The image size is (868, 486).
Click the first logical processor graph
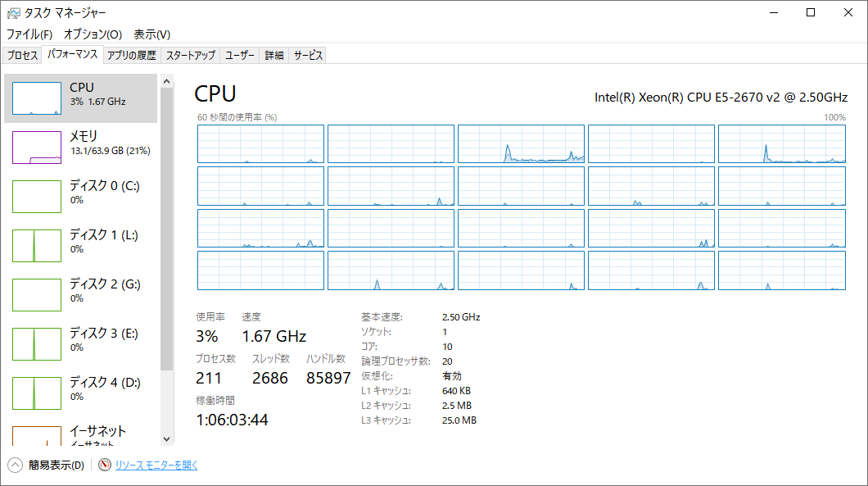(x=260, y=144)
